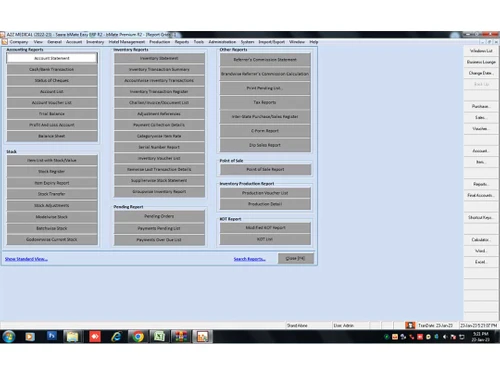Screen dimensions: 500x375
Task: Open the Hotel Management menu
Action: tap(127, 42)
